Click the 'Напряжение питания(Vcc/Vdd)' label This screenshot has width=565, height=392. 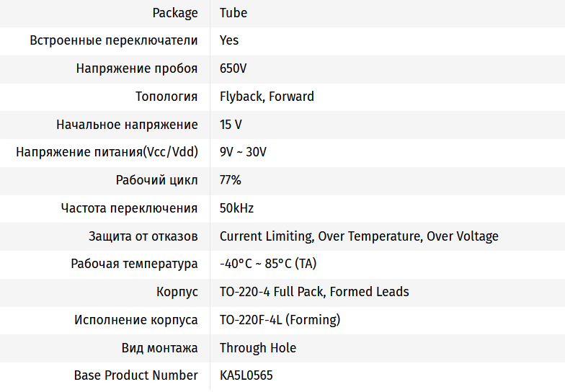tap(107, 152)
